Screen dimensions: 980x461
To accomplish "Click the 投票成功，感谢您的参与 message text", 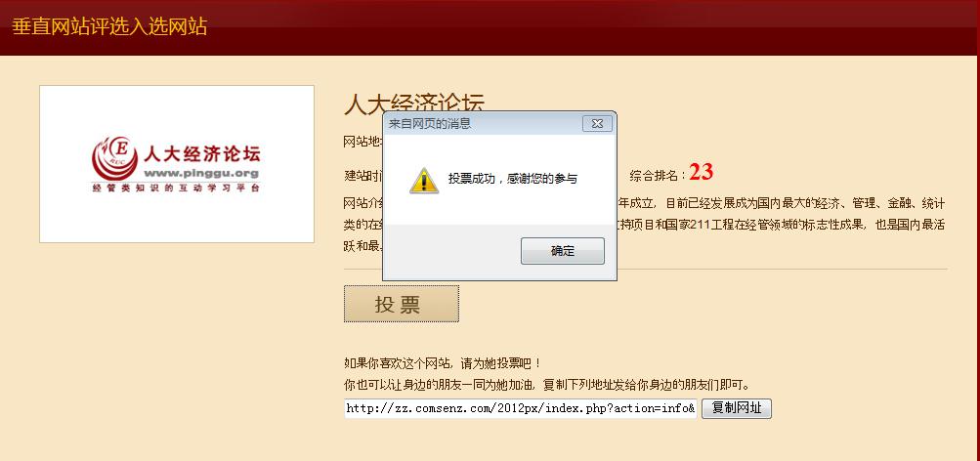I will 513,179.
